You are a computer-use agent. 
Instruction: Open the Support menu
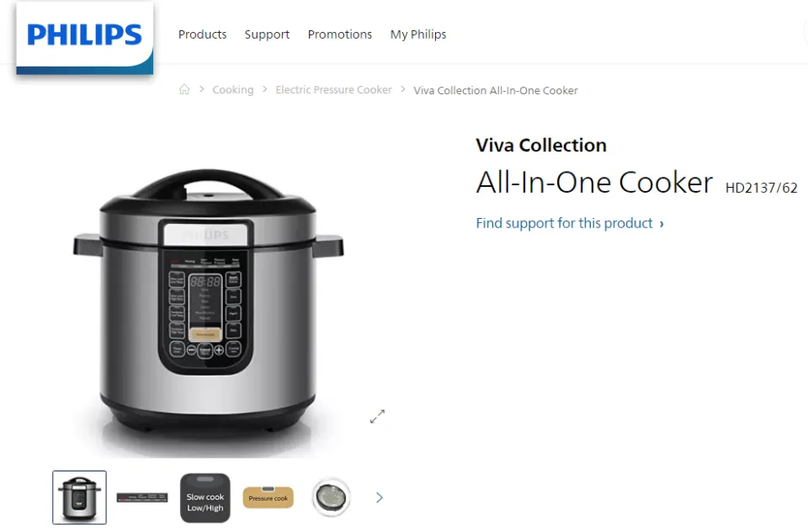click(267, 35)
